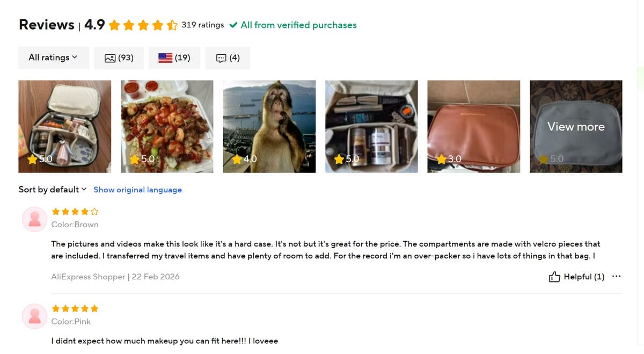Toggle the comments-only (4) review filter
Screen dimensions: 644x354
(x=228, y=57)
